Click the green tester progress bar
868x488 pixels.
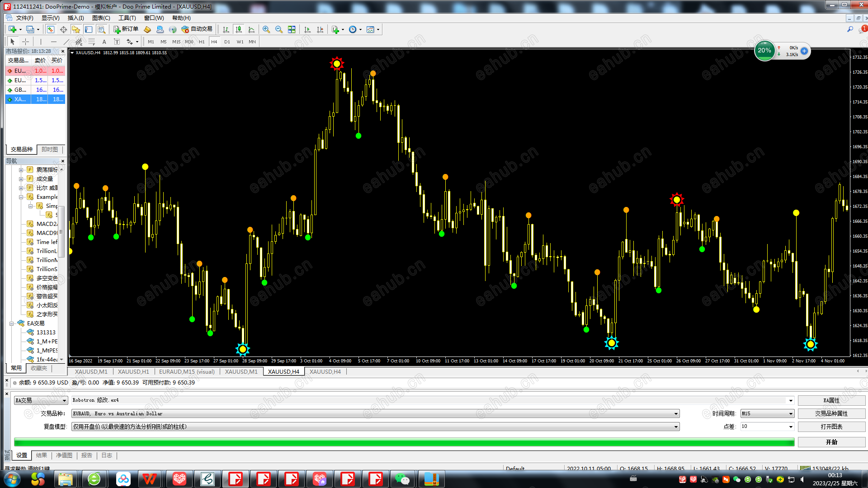[404, 442]
